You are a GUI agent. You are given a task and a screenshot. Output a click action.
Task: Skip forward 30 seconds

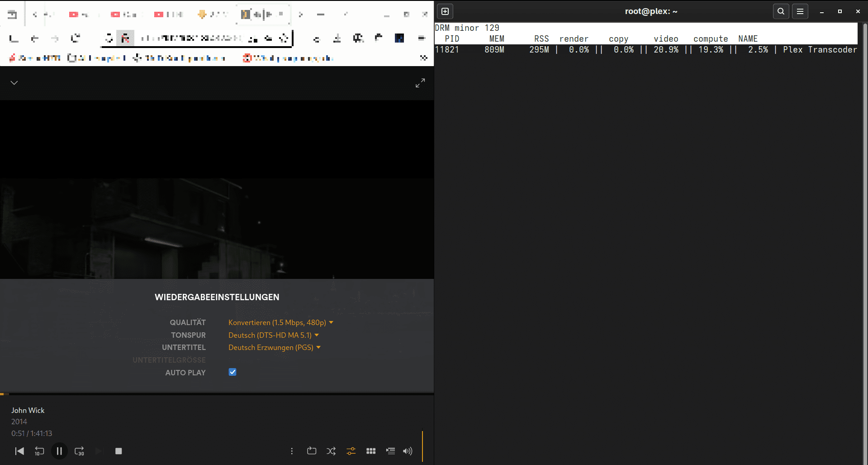point(79,451)
